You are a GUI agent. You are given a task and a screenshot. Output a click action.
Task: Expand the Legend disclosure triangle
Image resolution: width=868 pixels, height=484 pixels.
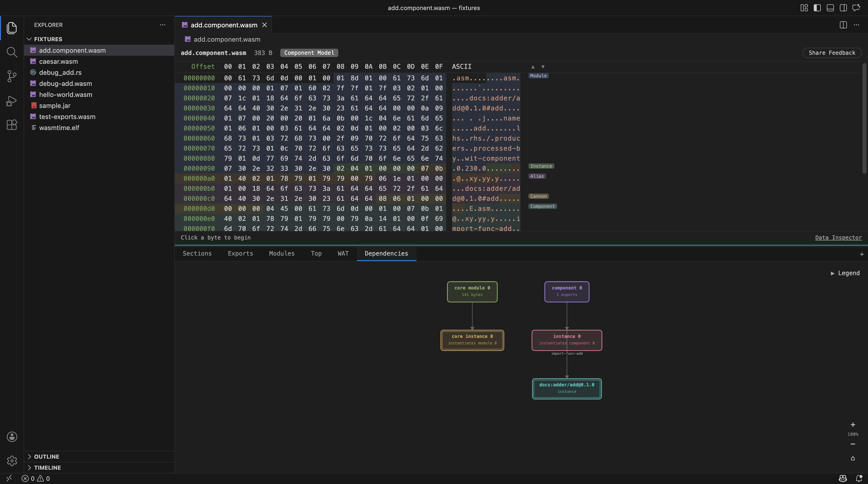point(833,273)
